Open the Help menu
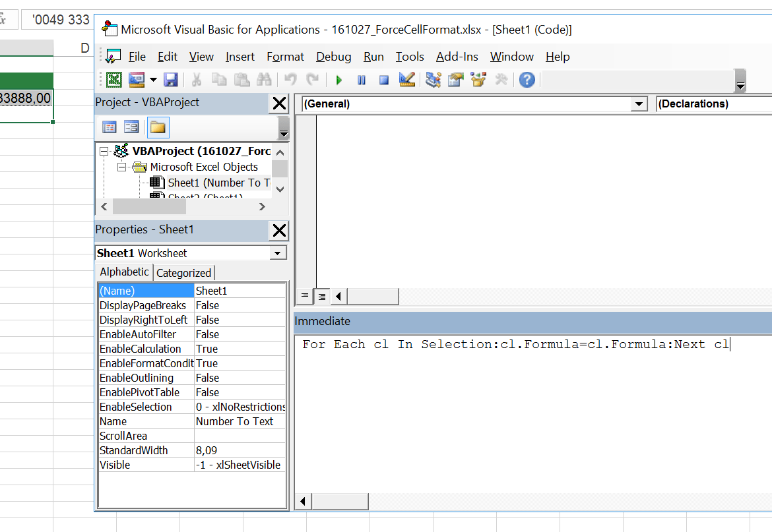The width and height of the screenshot is (772, 532). point(558,57)
